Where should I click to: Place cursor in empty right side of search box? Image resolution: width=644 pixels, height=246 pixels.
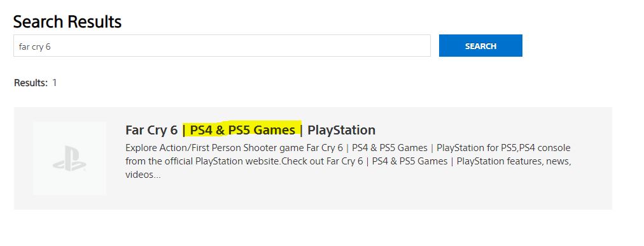(288, 46)
